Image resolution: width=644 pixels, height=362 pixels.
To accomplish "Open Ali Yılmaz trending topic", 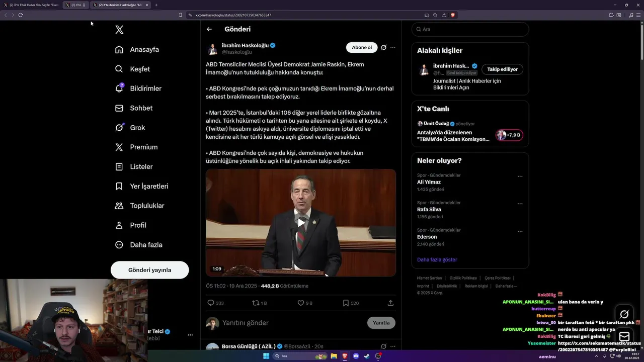I will point(429,182).
